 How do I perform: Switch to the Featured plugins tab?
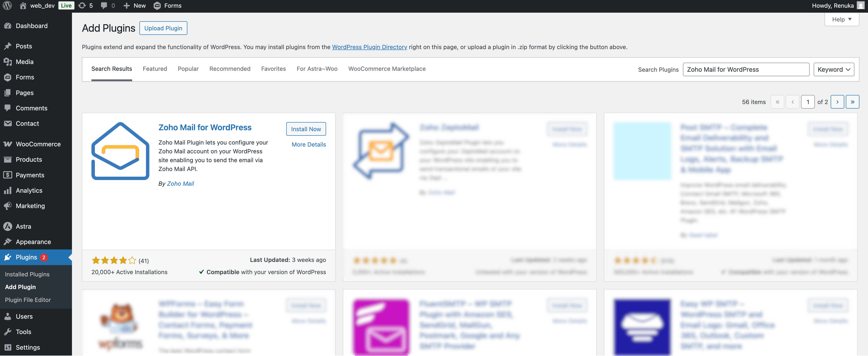tap(155, 69)
